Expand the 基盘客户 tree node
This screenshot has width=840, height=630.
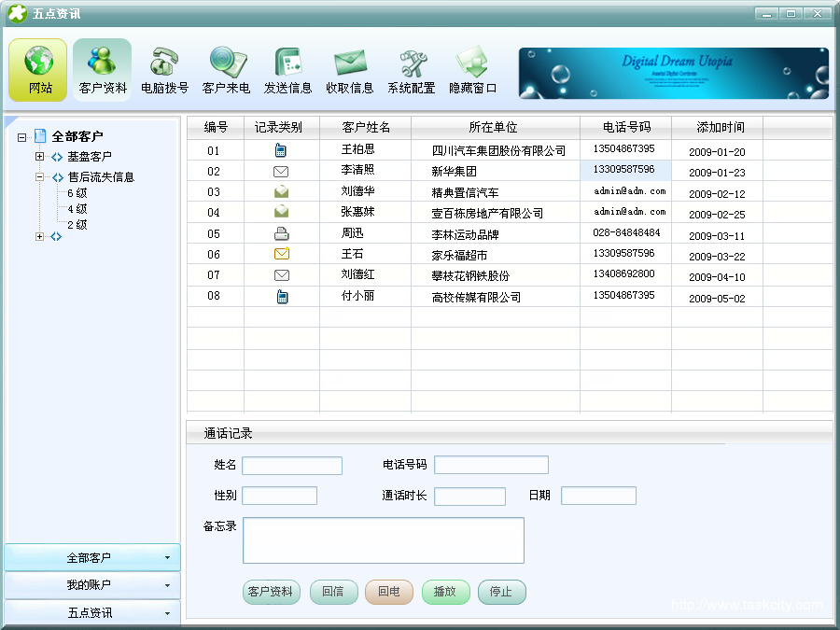38,156
